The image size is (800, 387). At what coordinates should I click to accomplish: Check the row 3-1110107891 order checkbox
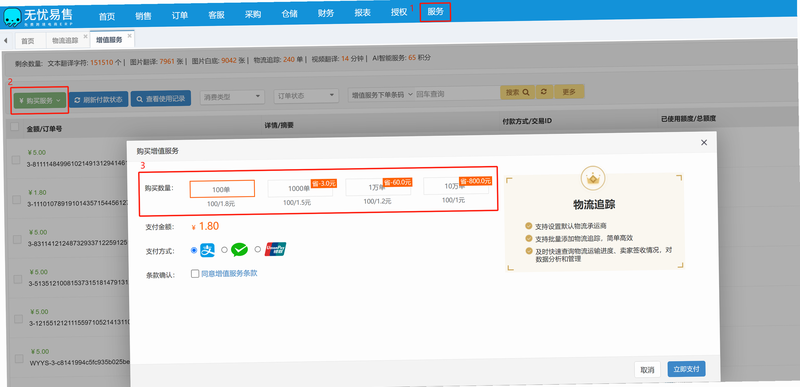(17, 199)
